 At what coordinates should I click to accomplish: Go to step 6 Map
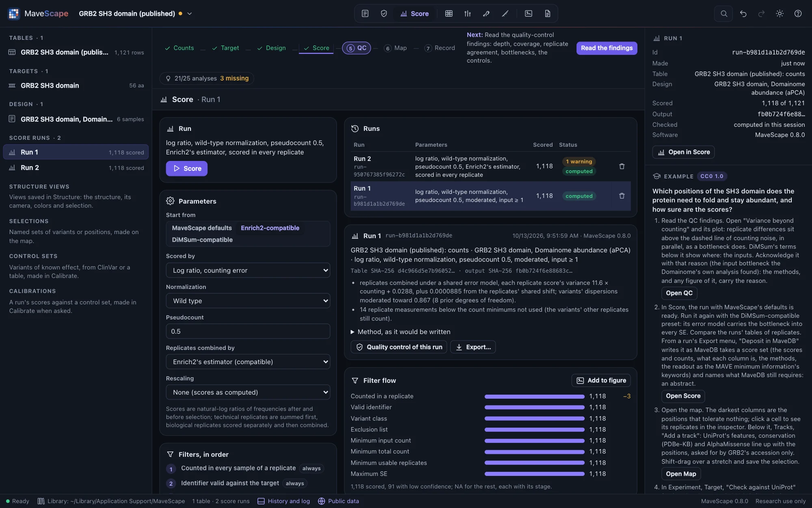[x=395, y=48]
